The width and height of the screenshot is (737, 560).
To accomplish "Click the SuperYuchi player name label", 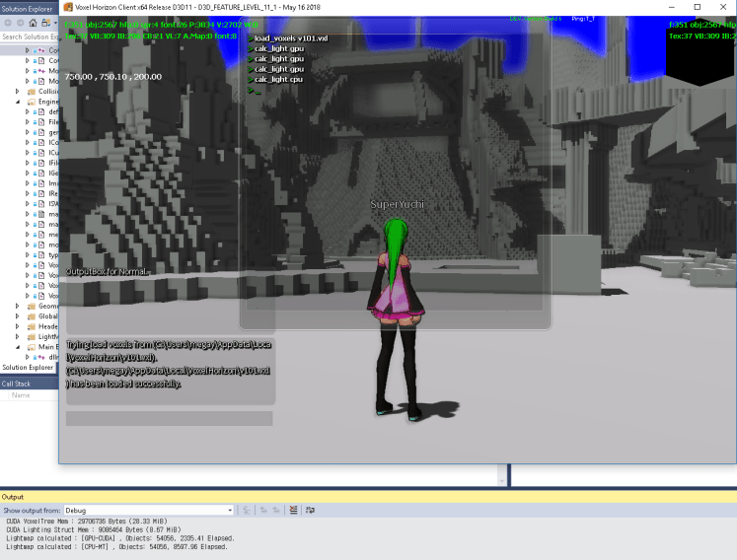I will 398,204.
